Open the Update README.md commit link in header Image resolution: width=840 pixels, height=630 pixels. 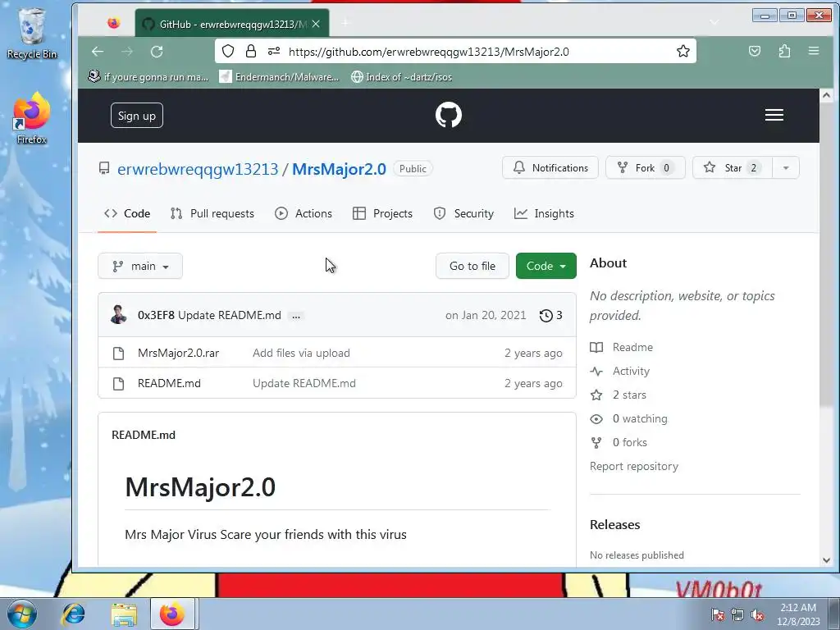pyautogui.click(x=230, y=316)
